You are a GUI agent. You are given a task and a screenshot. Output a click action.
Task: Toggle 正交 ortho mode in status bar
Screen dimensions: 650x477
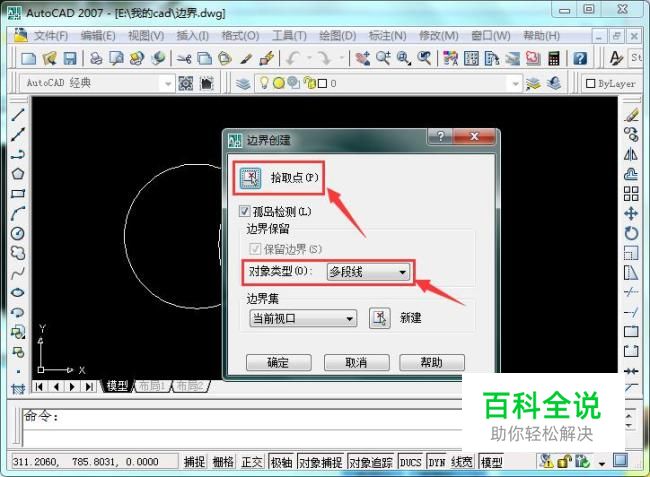point(252,462)
